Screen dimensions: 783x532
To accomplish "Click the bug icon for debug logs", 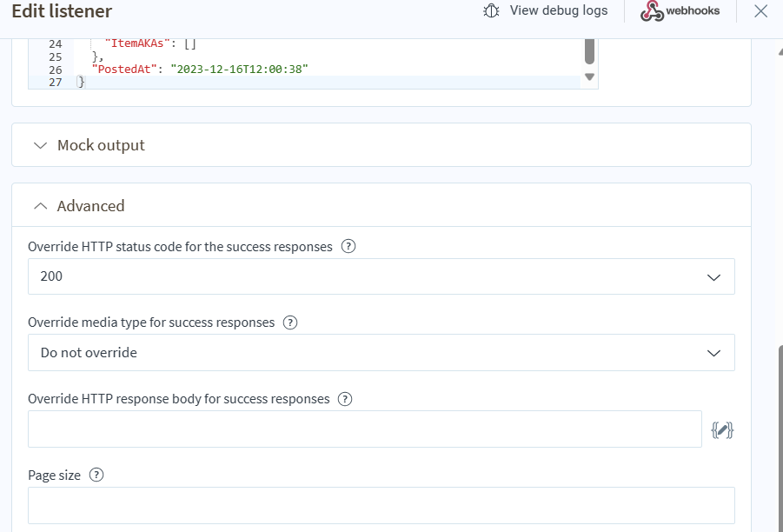I will pos(491,11).
